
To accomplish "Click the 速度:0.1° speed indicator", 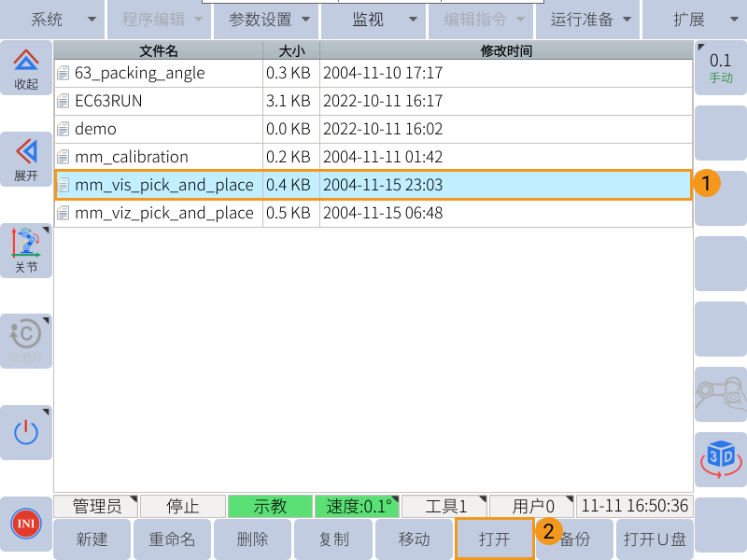I will tap(358, 506).
